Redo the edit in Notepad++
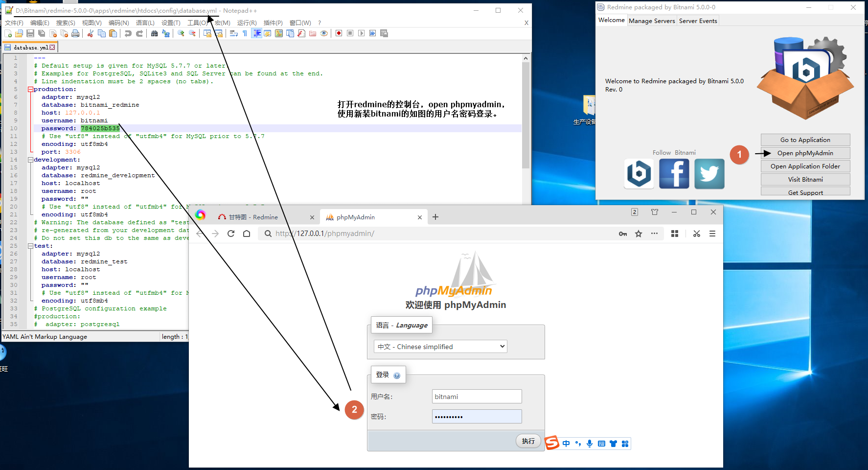 tap(139, 33)
